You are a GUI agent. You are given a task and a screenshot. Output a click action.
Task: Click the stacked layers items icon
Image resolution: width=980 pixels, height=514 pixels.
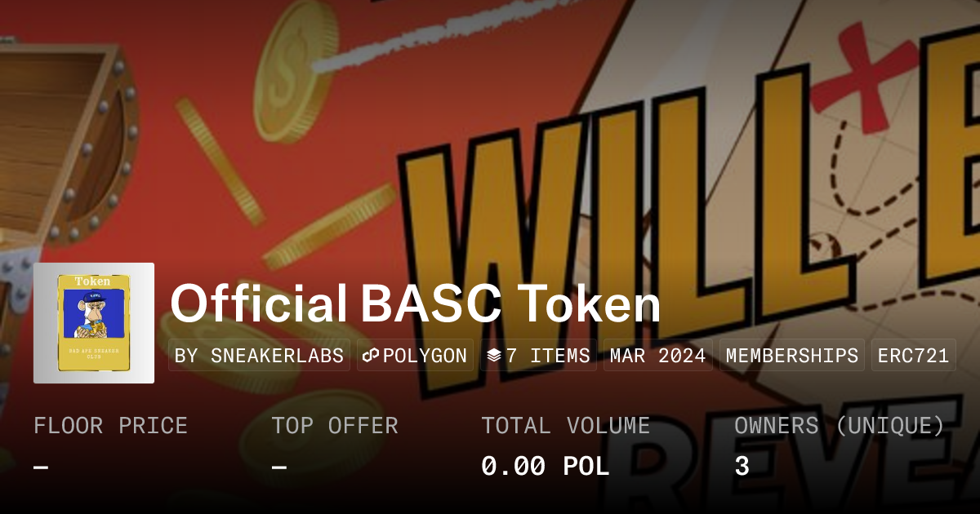[494, 356]
